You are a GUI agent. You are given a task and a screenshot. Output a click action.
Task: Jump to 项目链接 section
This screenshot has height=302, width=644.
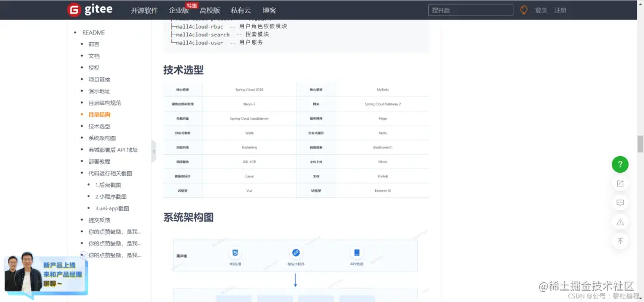click(x=100, y=79)
